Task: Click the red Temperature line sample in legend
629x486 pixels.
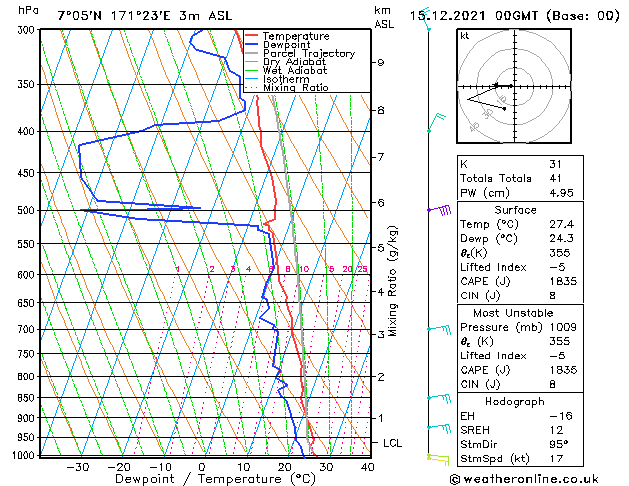Action: [x=252, y=36]
